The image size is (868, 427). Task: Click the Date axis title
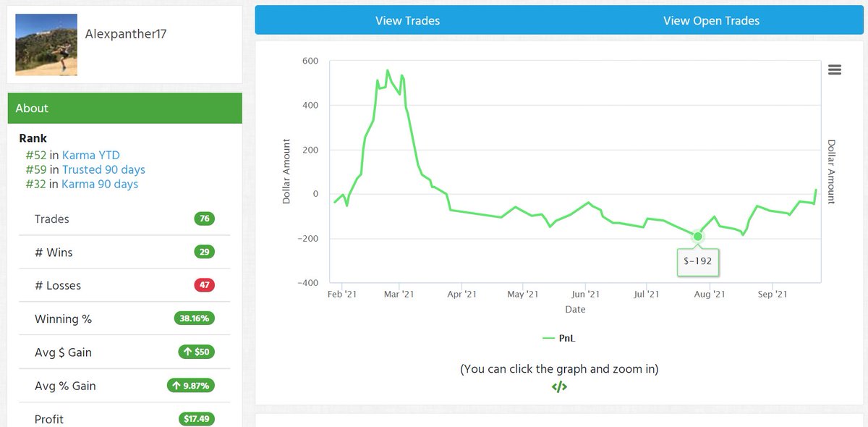pos(575,309)
